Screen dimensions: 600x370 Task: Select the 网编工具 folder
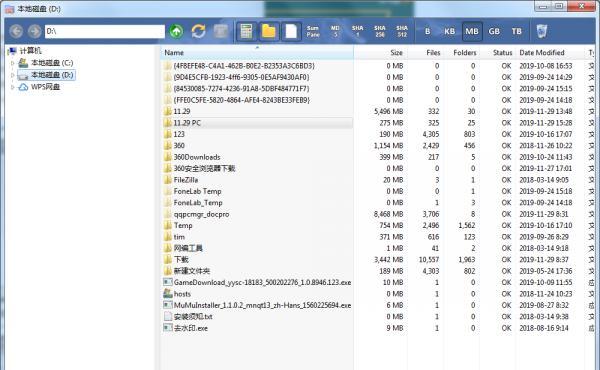click(188, 248)
